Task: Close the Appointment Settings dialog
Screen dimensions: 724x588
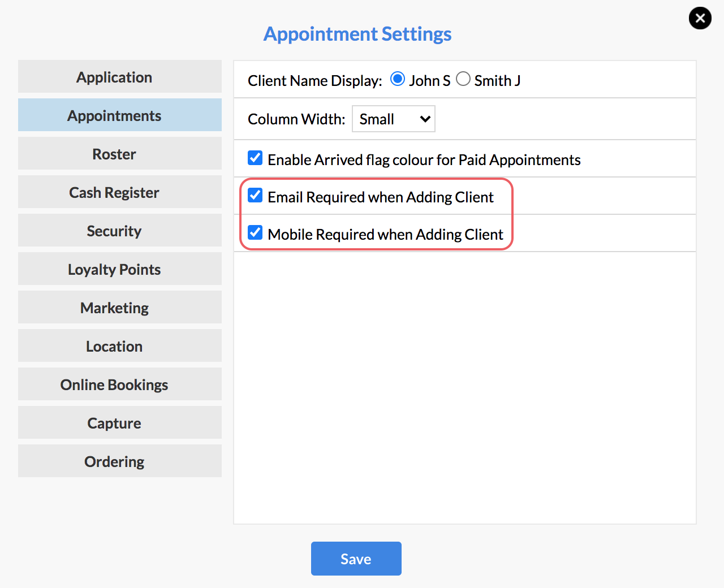Action: [700, 18]
